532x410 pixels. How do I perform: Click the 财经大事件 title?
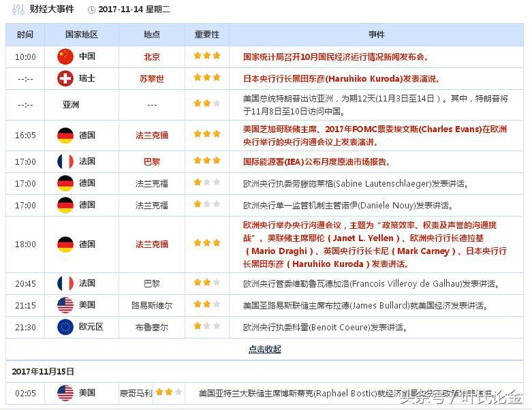(52, 9)
